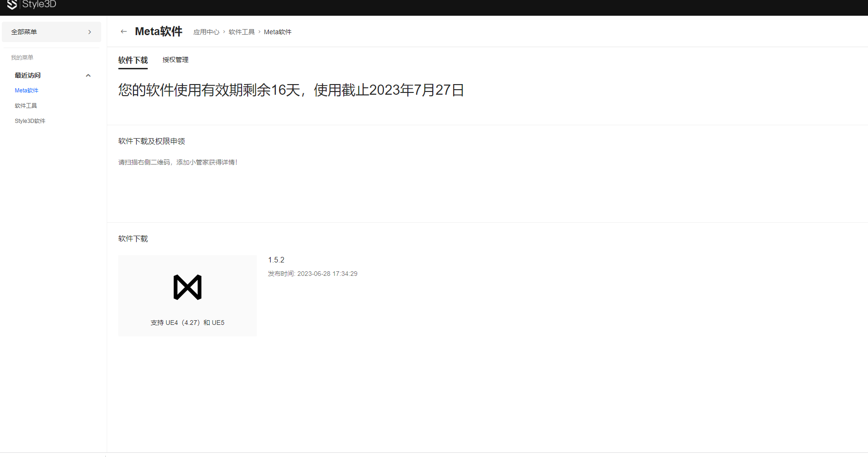Expand the 全部菜单 chevron arrow
This screenshot has width=868, height=457.
90,32
